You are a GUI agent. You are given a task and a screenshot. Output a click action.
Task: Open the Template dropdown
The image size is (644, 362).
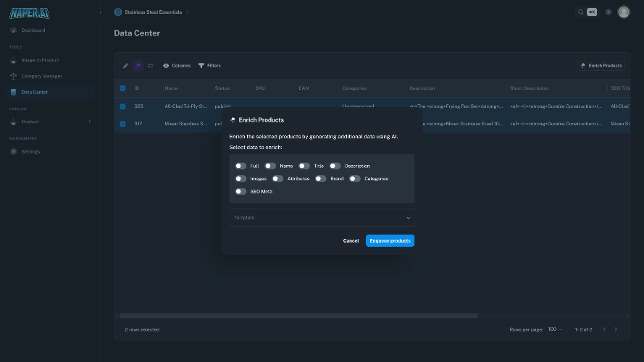coord(322,217)
